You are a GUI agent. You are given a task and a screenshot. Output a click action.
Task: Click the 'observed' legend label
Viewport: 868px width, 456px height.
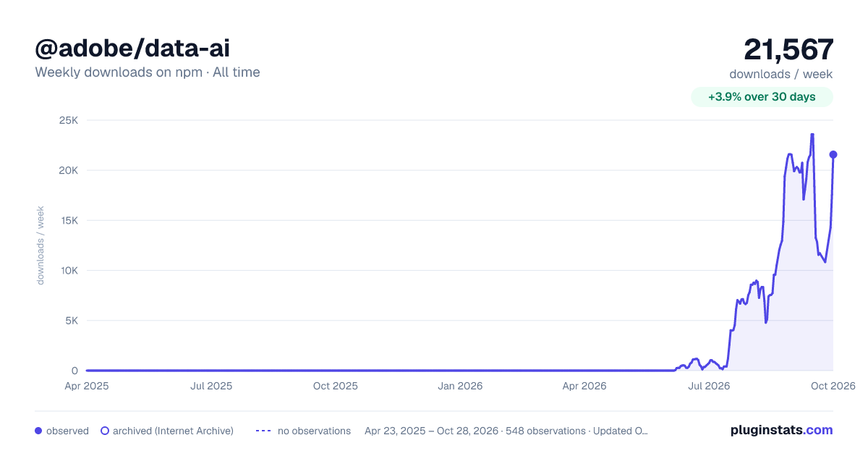pos(67,431)
